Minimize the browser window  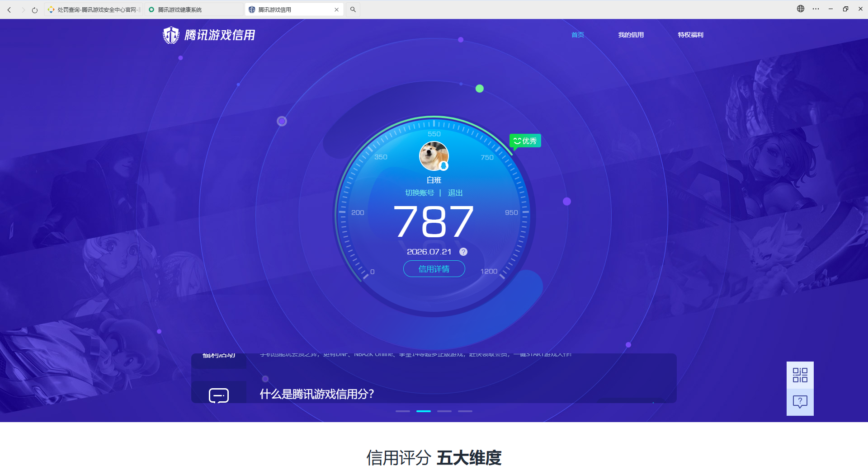pos(830,9)
